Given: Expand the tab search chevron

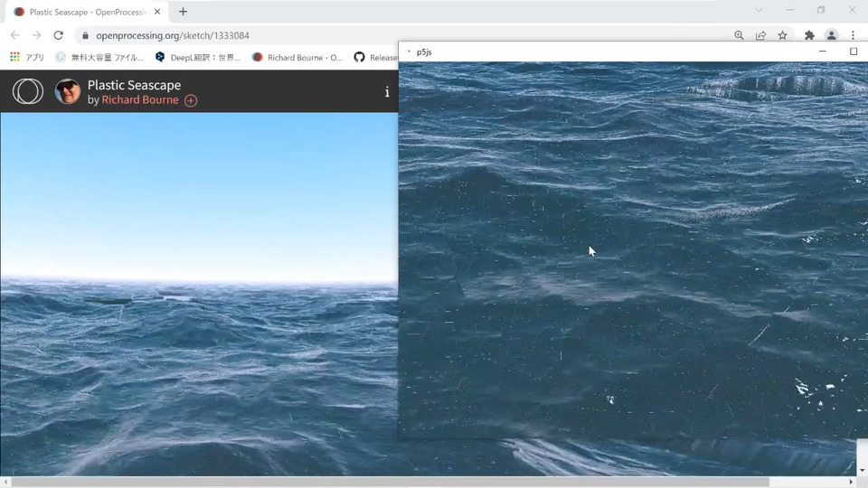Looking at the screenshot, I should pyautogui.click(x=759, y=10).
